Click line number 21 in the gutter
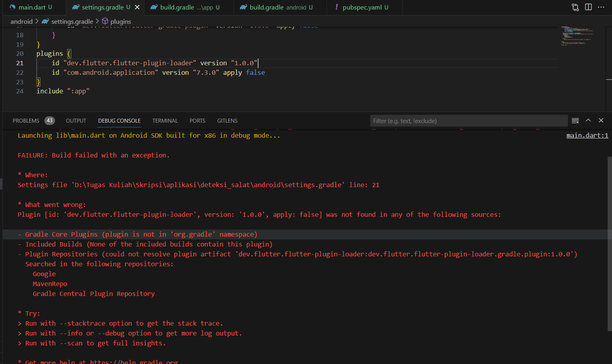 [x=20, y=63]
